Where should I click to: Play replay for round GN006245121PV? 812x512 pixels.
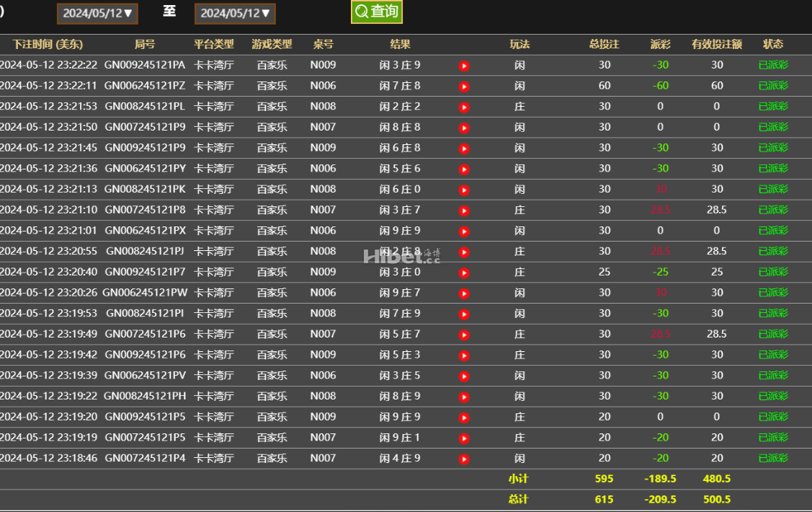[x=464, y=376]
